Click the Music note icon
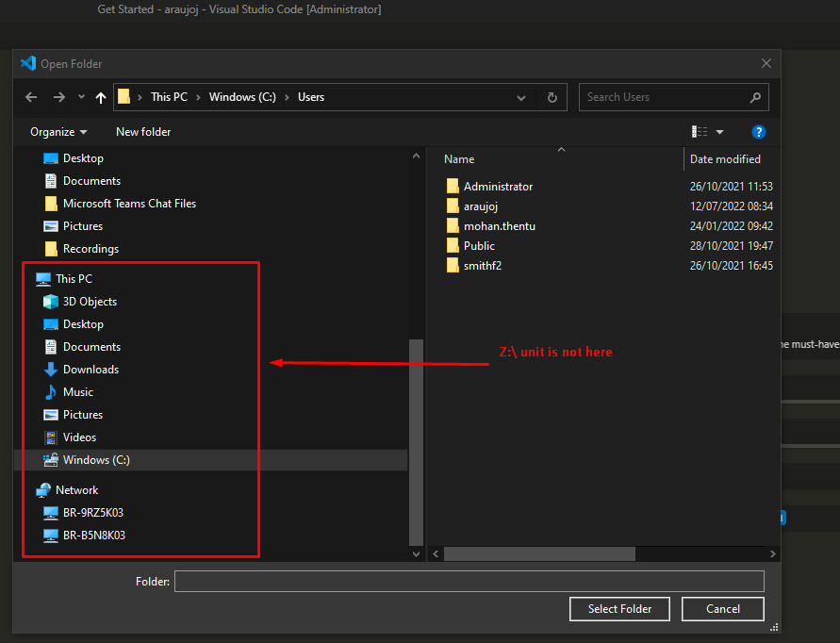Viewport: 840px width, 643px height. tap(51, 391)
